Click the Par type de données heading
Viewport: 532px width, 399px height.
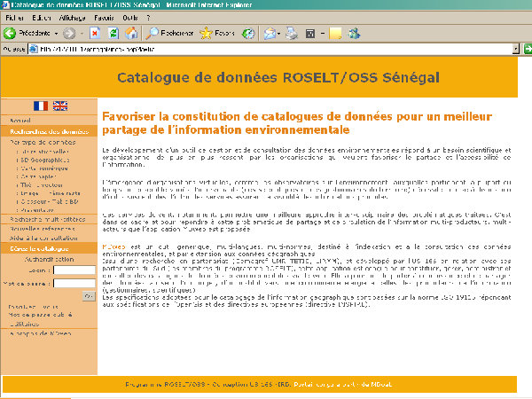click(43, 142)
